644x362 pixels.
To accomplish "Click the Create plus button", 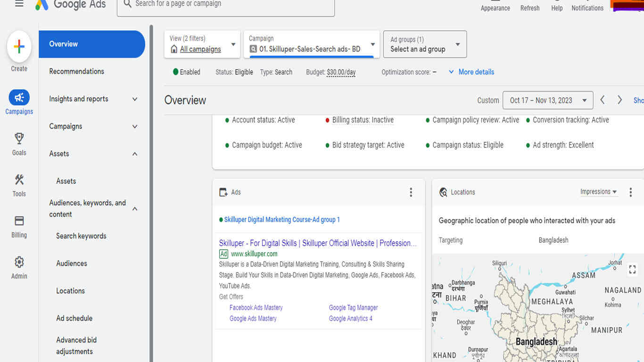I will tap(19, 47).
